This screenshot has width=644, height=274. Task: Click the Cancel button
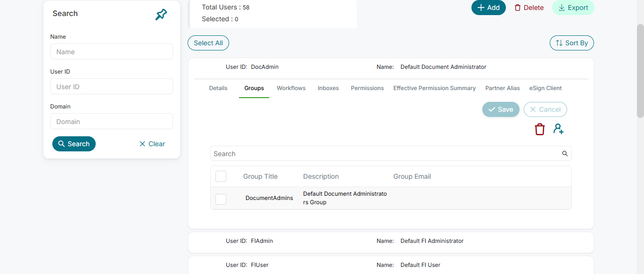click(x=545, y=109)
